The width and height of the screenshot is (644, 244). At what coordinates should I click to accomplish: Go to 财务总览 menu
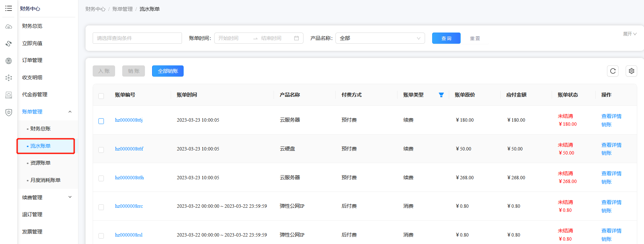pos(32,26)
